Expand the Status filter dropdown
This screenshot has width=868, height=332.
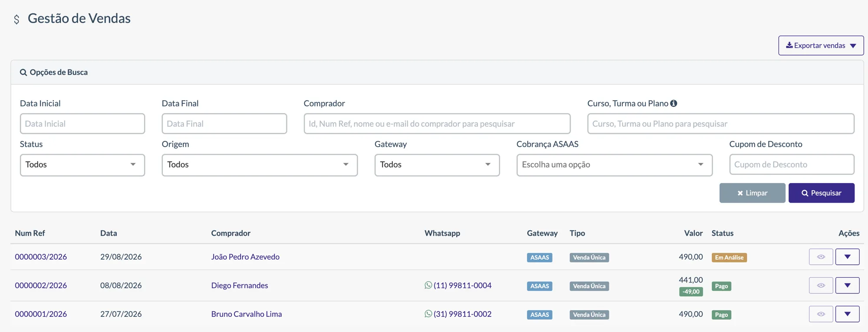82,165
